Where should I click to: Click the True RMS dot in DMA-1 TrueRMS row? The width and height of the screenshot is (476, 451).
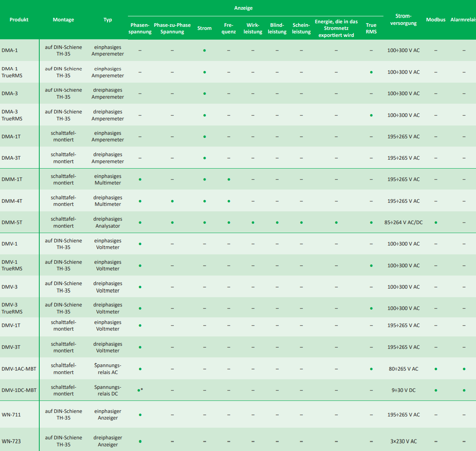click(371, 72)
